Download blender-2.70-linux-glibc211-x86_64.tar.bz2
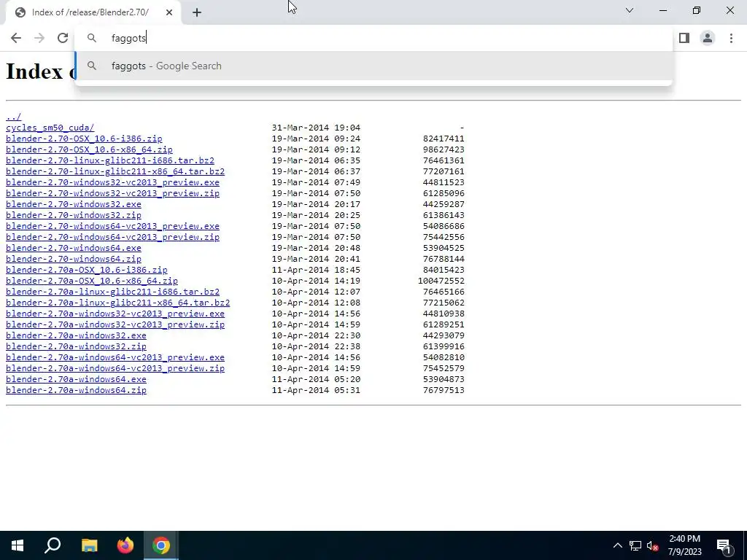The width and height of the screenshot is (747, 560). (x=115, y=171)
